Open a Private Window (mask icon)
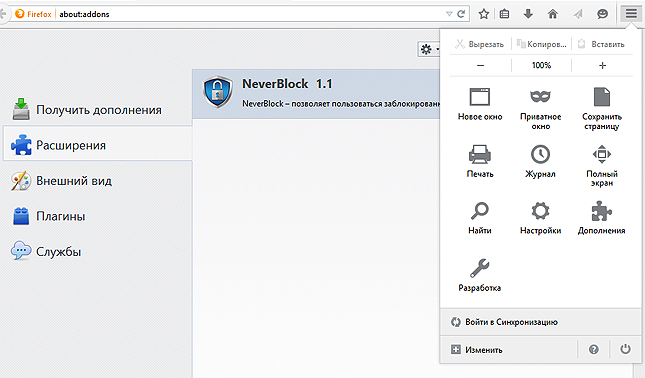Image resolution: width=645 pixels, height=378 pixels. click(540, 109)
